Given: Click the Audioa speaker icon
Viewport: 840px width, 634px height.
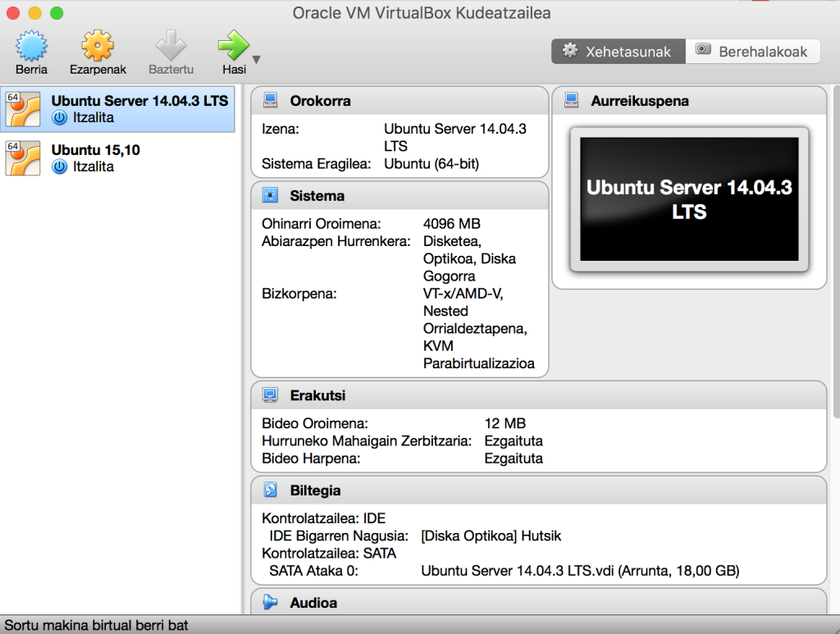Looking at the screenshot, I should pos(271,602).
